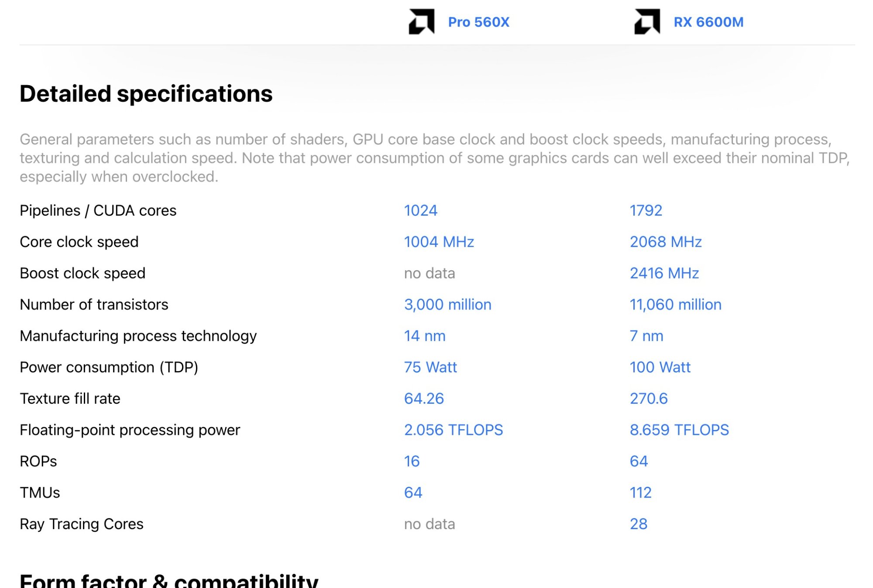
Task: Open the RX 6600M header link
Action: coord(708,22)
